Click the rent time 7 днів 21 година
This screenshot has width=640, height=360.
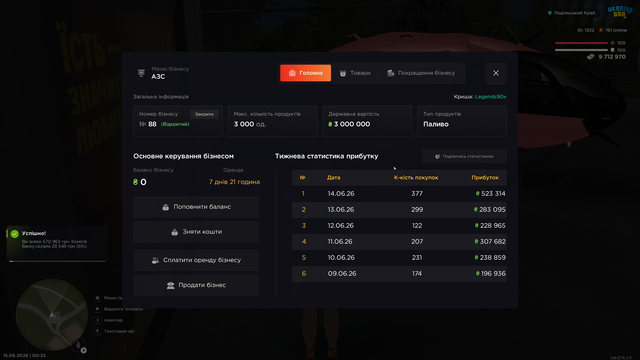click(234, 182)
